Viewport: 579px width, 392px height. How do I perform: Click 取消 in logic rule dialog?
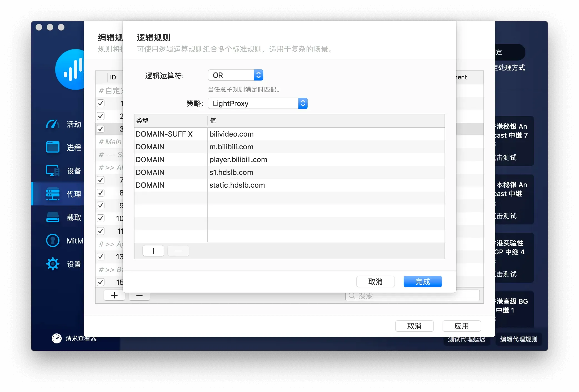click(375, 282)
